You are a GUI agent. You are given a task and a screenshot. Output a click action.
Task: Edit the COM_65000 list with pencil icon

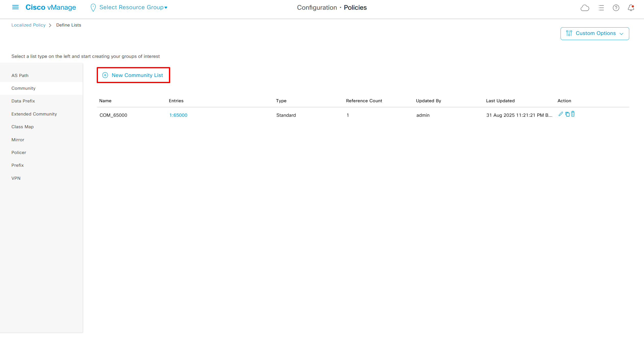(x=561, y=114)
